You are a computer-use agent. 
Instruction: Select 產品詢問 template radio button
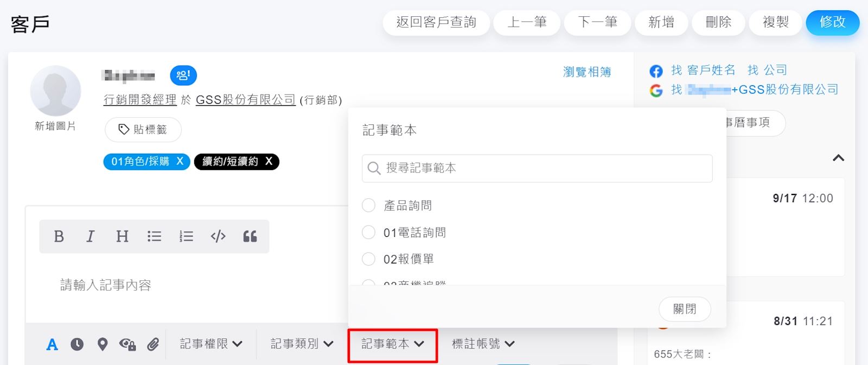[x=368, y=205]
